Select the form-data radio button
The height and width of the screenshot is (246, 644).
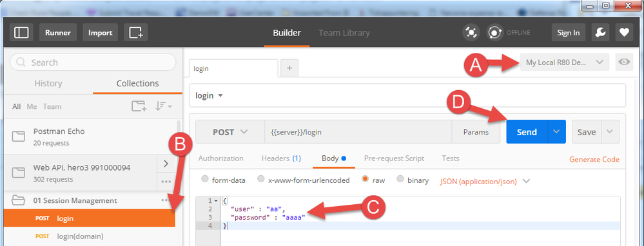coord(205,180)
